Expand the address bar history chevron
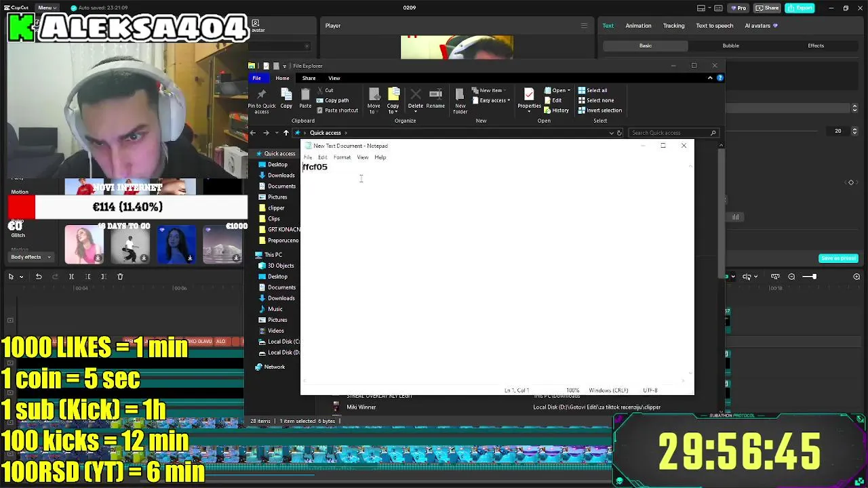 pyautogui.click(x=611, y=133)
